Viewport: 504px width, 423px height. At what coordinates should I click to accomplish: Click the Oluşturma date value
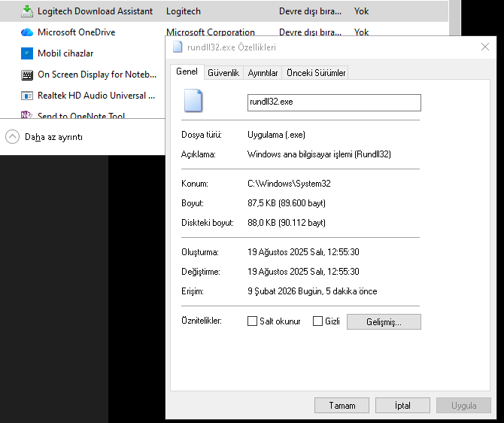point(303,252)
